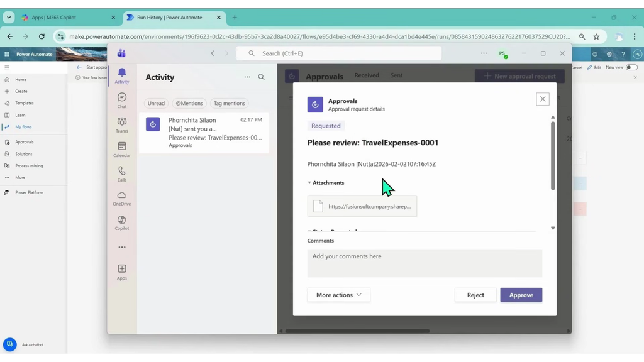This screenshot has height=362, width=644.
Task: Open a new browser tab
Action: [235, 18]
